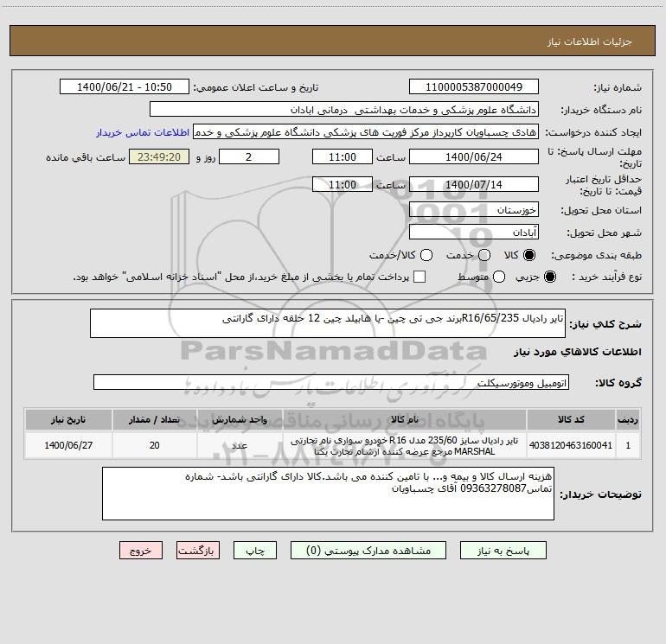Click the MARSHAL tire product name cell
The height and width of the screenshot is (644, 666).
point(405,445)
